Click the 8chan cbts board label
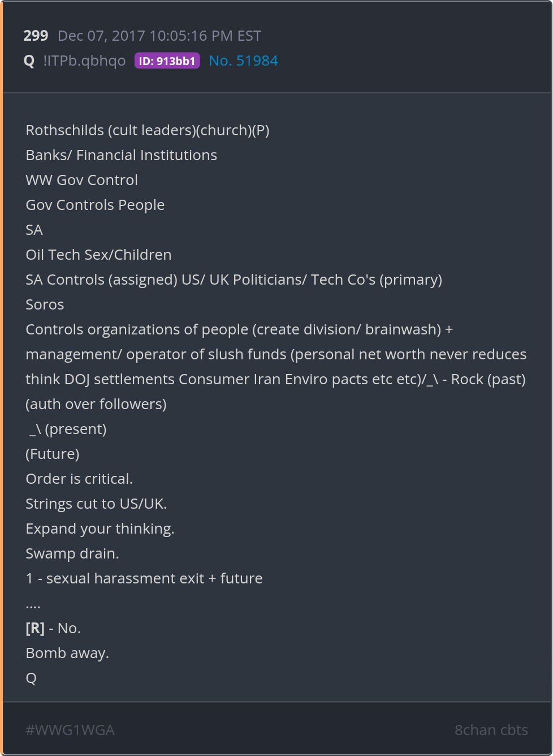 pos(491,731)
